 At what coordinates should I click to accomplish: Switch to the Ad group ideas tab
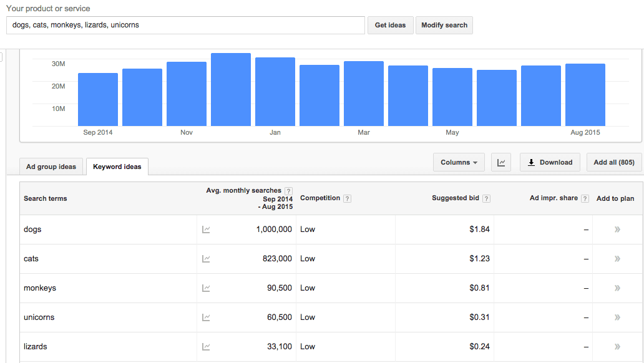51,167
